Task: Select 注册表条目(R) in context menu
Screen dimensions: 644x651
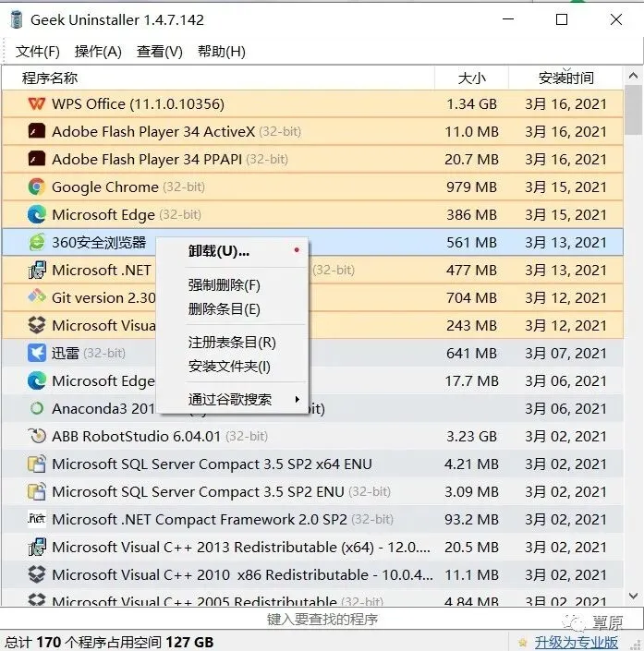Action: [232, 342]
